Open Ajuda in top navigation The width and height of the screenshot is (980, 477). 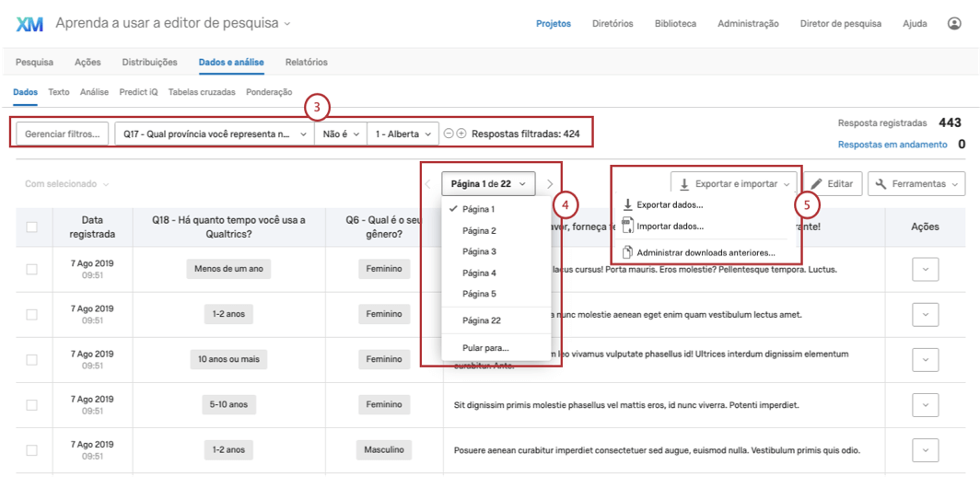(915, 24)
